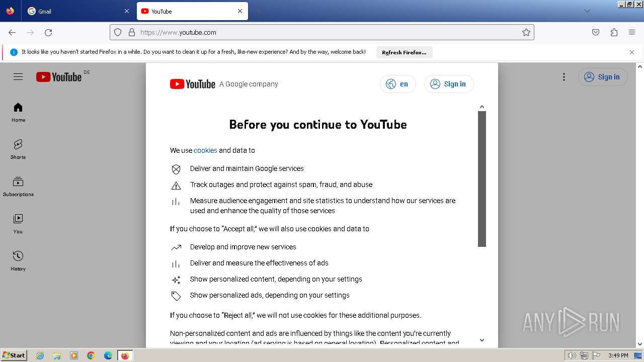Click Sign in inside consent dialog
Image resolution: width=644 pixels, height=362 pixels.
[449, 84]
